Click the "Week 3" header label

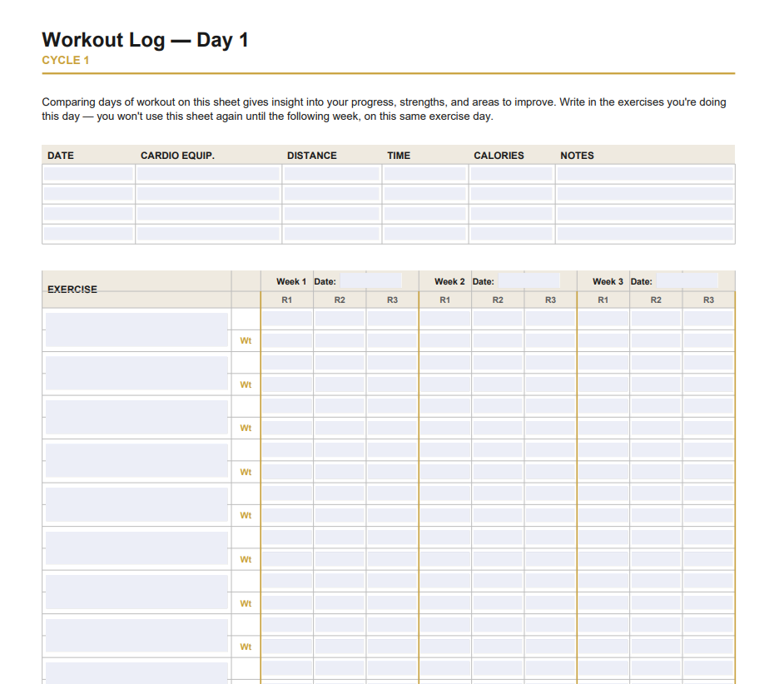pos(608,281)
